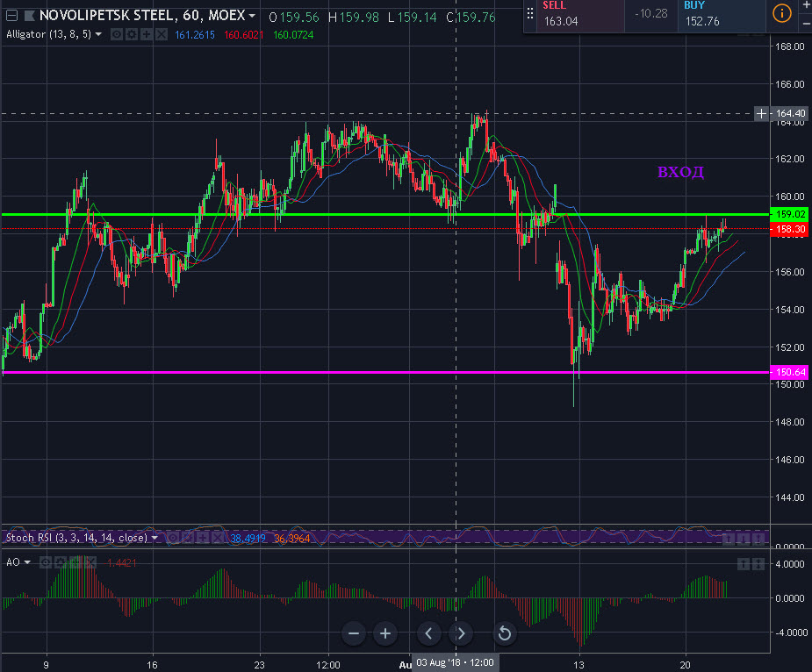
Task: Open AO indicator settings gear
Action: pyautogui.click(x=61, y=562)
